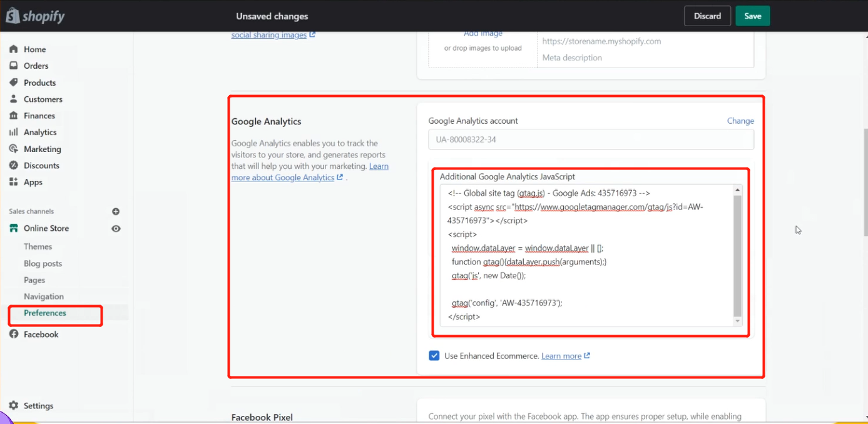The width and height of the screenshot is (868, 424).
Task: Open Apps in the sidebar
Action: [33, 182]
